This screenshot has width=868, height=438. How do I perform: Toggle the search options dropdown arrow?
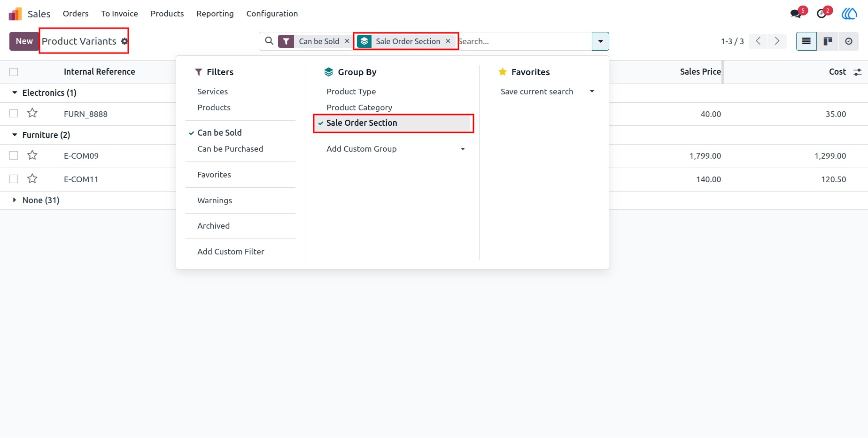600,41
